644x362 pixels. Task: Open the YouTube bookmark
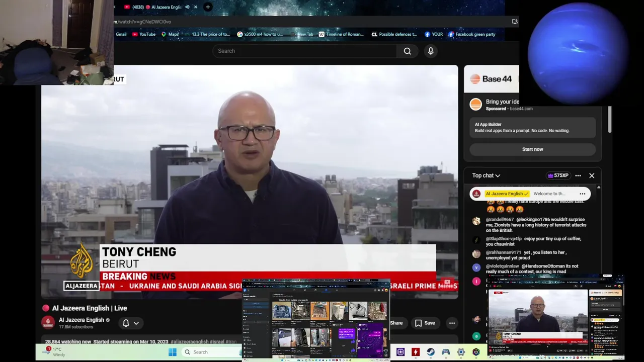(144, 34)
